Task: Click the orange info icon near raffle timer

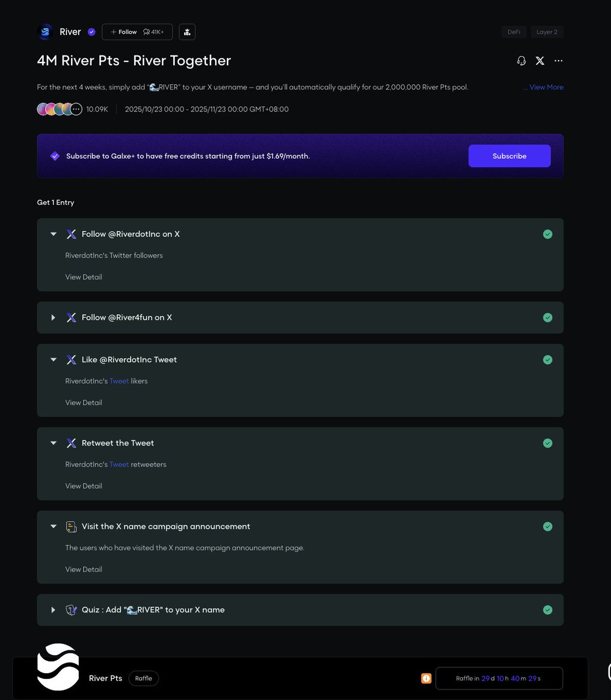Action: pos(426,678)
